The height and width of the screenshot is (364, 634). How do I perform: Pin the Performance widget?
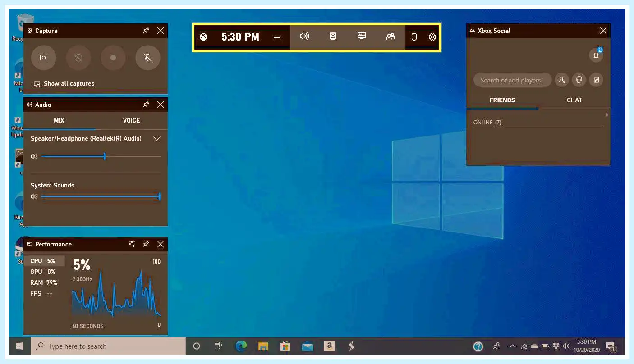click(x=146, y=244)
